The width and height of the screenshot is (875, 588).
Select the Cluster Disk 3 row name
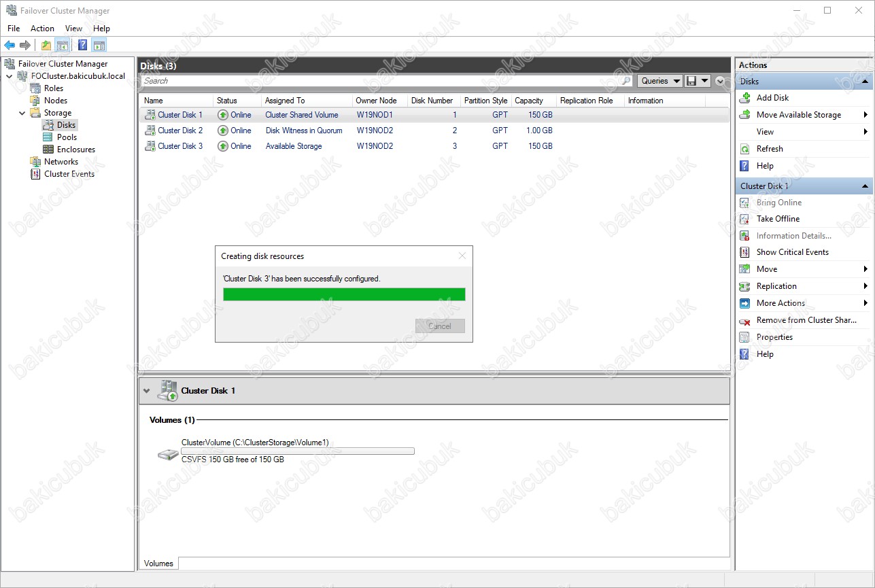tap(180, 146)
